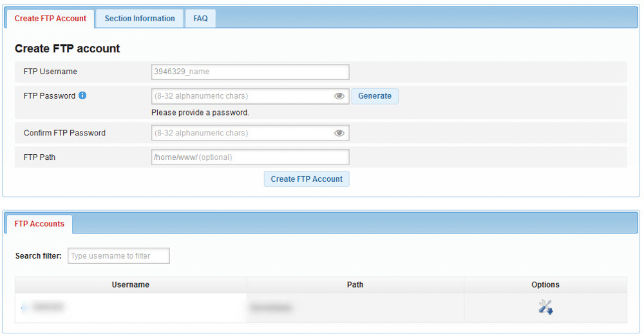Image resolution: width=644 pixels, height=336 pixels.
Task: Open FTP Password info tooltip icon
Action: point(82,95)
